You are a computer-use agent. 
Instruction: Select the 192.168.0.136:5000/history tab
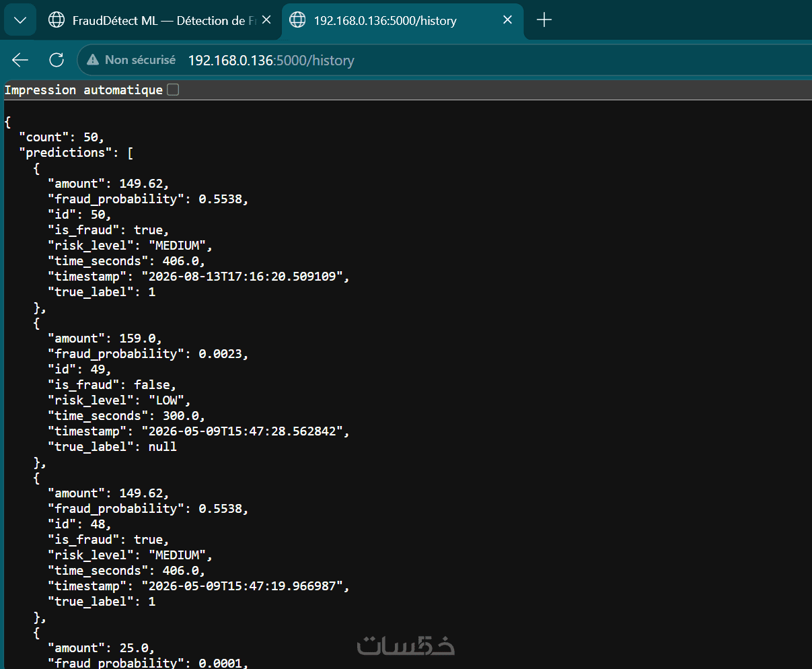pyautogui.click(x=402, y=20)
